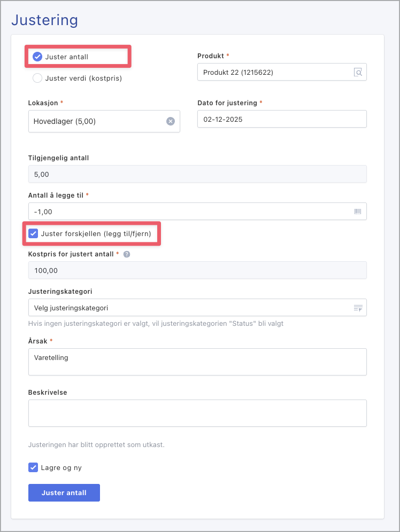Open the justeringskategori list icon
The image size is (400, 532).
click(x=358, y=308)
